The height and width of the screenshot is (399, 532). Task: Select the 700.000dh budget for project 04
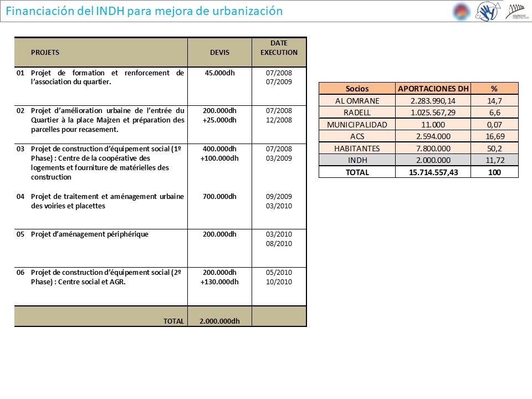[219, 196]
